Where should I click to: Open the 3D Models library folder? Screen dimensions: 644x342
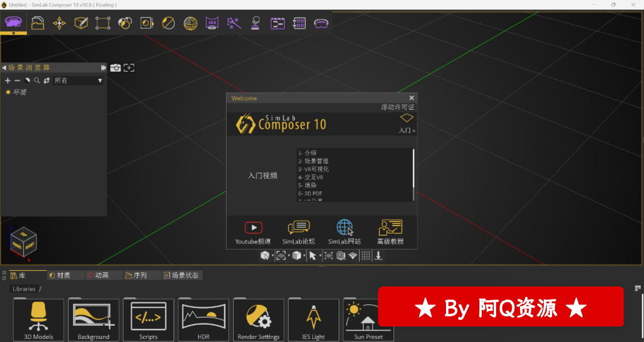tap(39, 320)
